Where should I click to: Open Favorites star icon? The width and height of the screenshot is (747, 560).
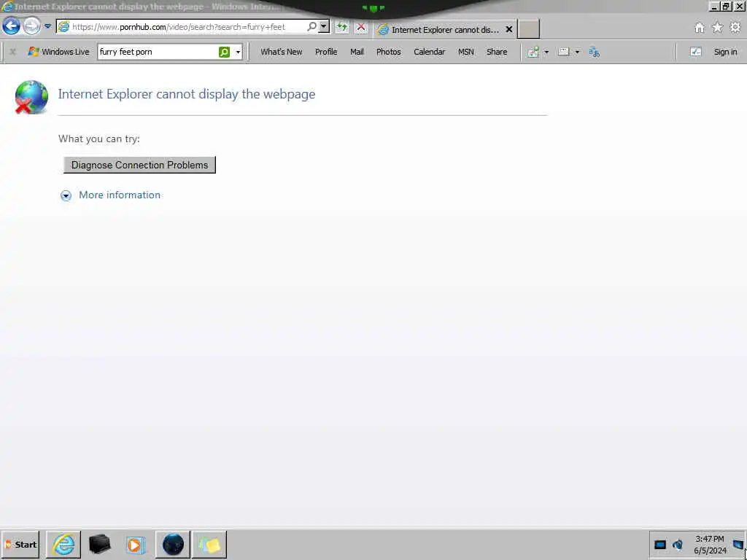[x=718, y=28]
